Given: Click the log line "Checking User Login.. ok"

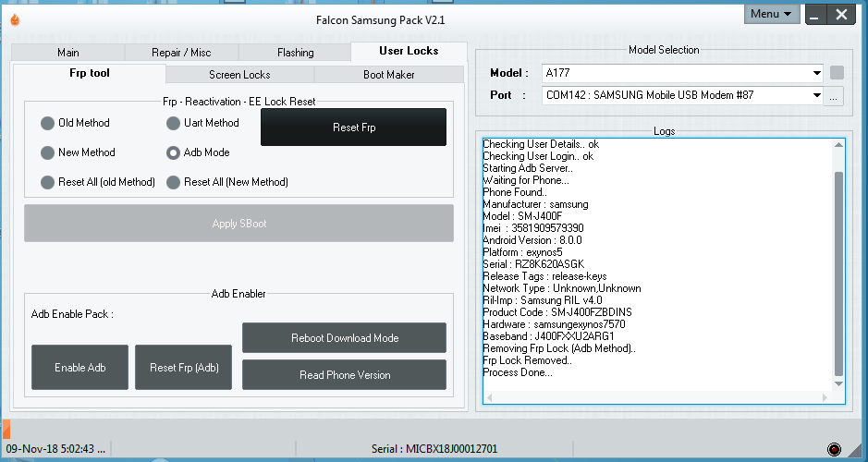Looking at the screenshot, I should click(x=538, y=156).
